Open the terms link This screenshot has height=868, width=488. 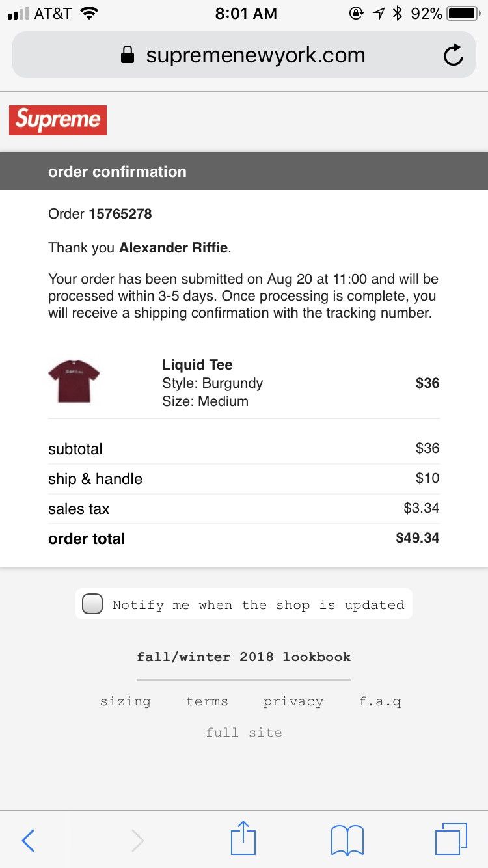click(x=207, y=701)
